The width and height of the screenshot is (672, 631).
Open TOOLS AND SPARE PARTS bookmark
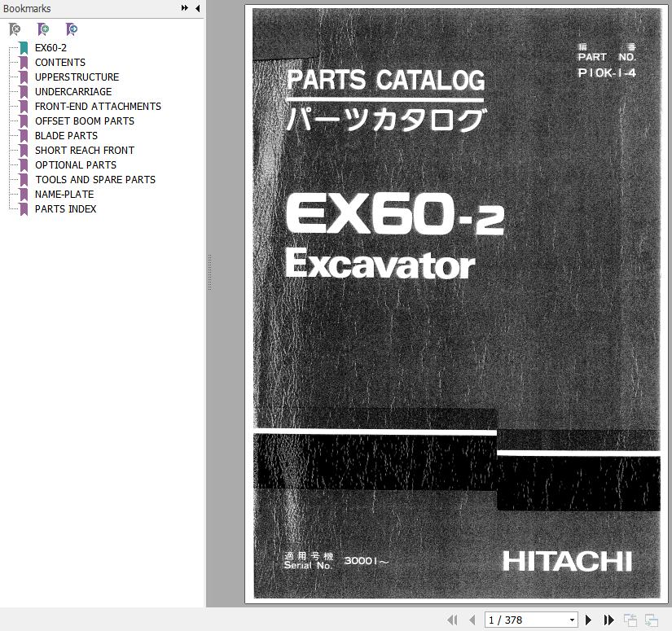(95, 179)
